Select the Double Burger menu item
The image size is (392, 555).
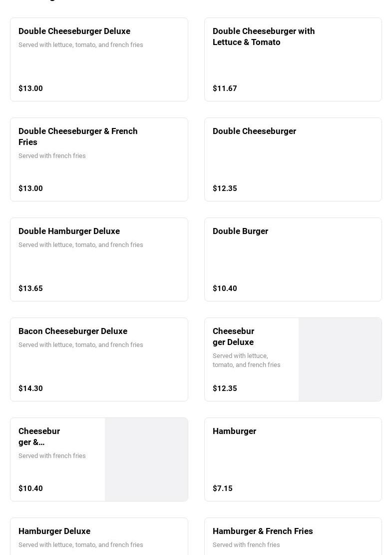pos(240,231)
